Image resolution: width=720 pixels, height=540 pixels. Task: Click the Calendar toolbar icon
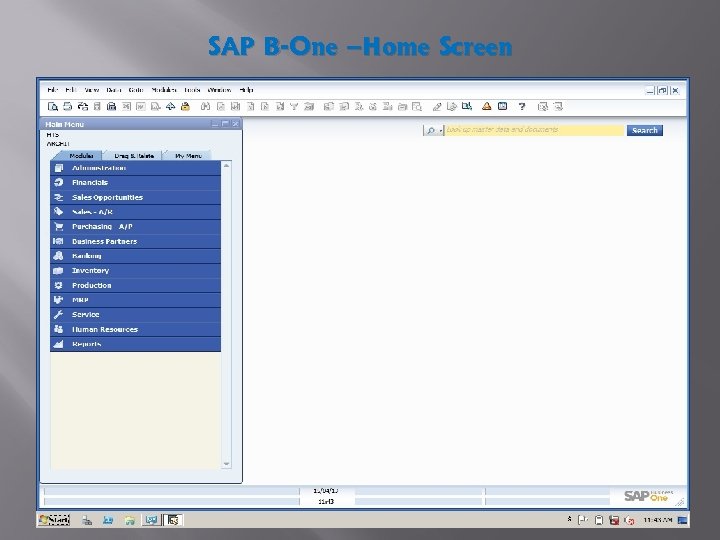click(502, 107)
